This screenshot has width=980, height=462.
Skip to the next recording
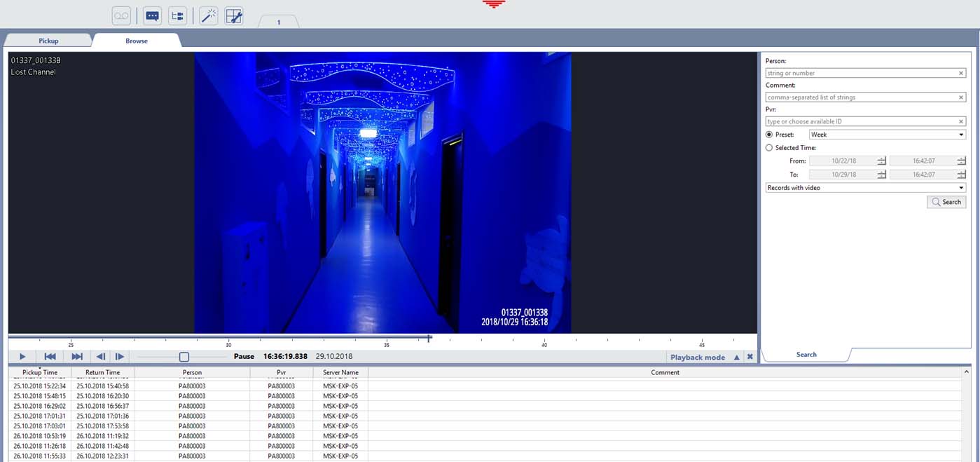click(77, 357)
